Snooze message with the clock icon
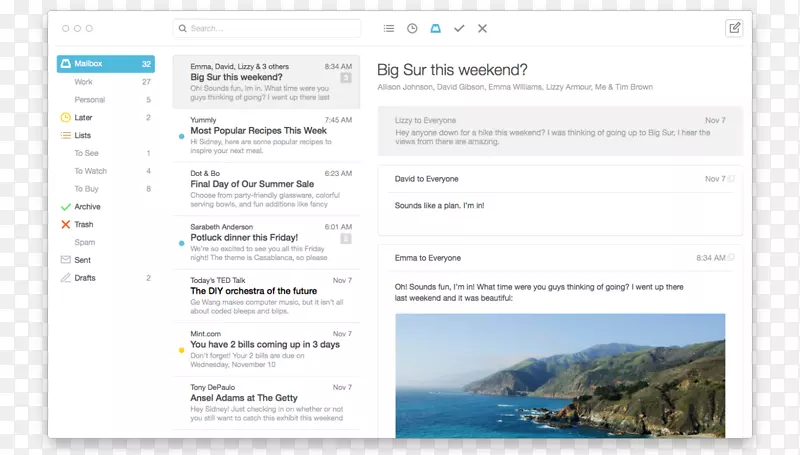Viewport: 800px width, 455px height. pyautogui.click(x=412, y=29)
